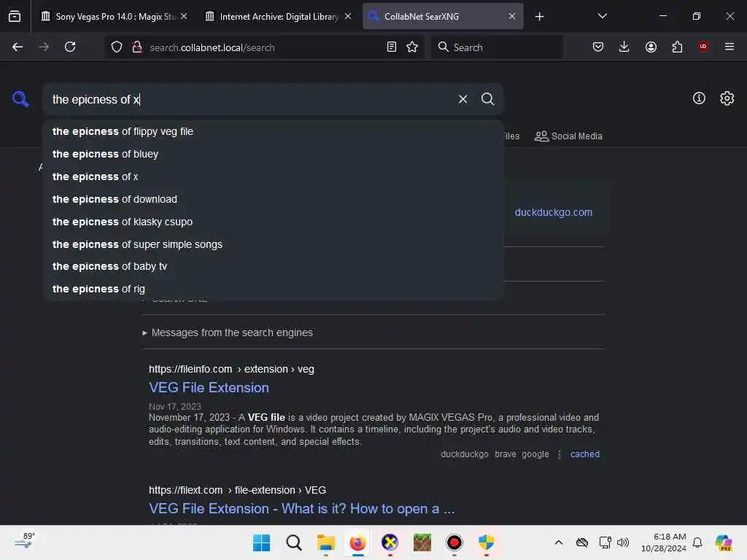This screenshot has height=560, width=747.
Task: Open the Firefox hamburger menu
Action: [x=729, y=47]
